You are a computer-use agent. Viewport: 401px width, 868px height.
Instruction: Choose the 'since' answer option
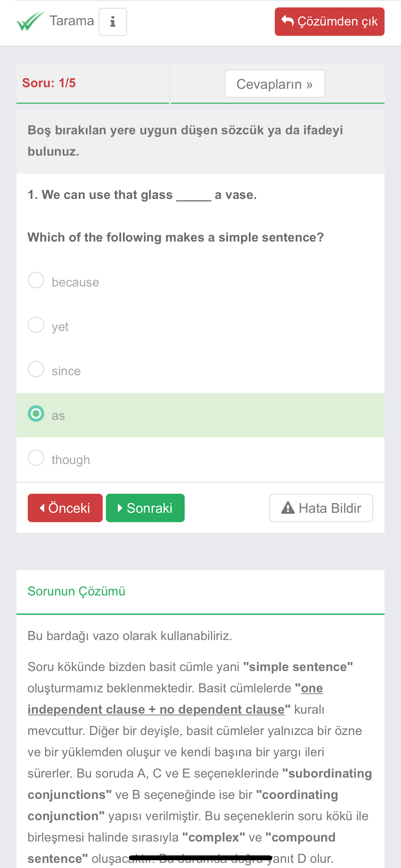click(36, 369)
